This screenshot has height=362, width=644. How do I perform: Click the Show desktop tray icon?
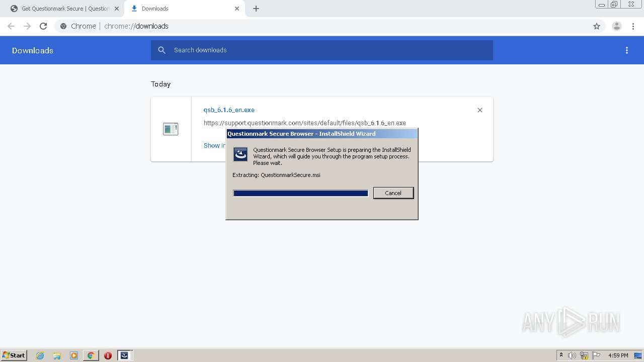coord(638,355)
